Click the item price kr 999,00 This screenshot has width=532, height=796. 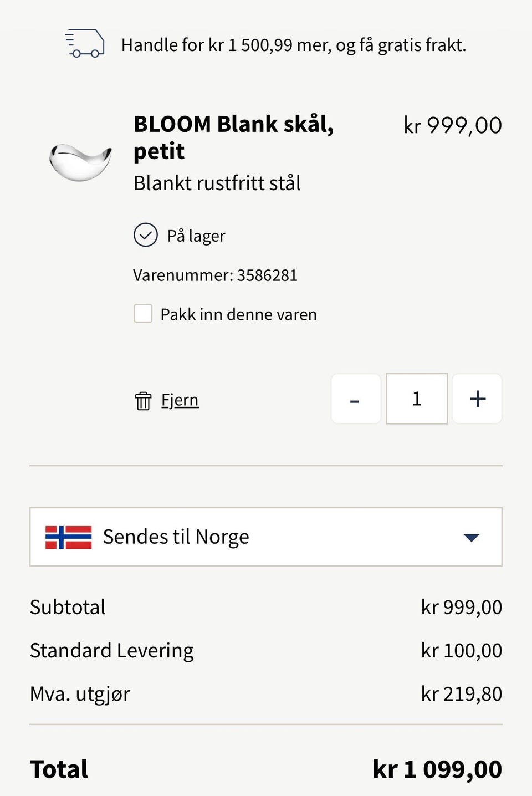click(453, 125)
